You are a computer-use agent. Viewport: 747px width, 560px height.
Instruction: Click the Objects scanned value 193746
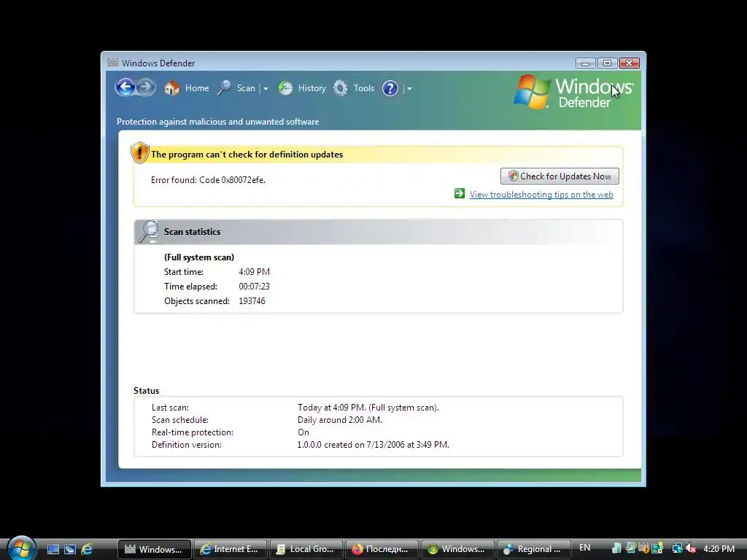click(252, 301)
